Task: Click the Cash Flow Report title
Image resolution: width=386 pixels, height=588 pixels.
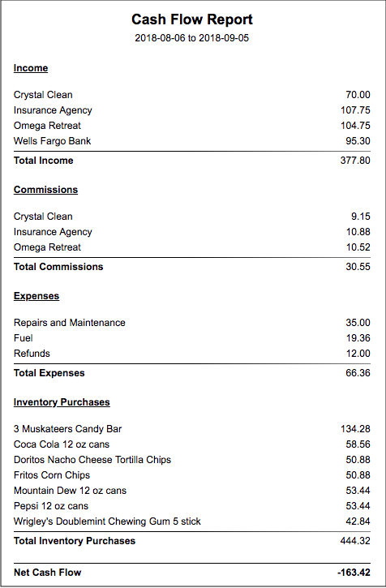Action: point(191,19)
